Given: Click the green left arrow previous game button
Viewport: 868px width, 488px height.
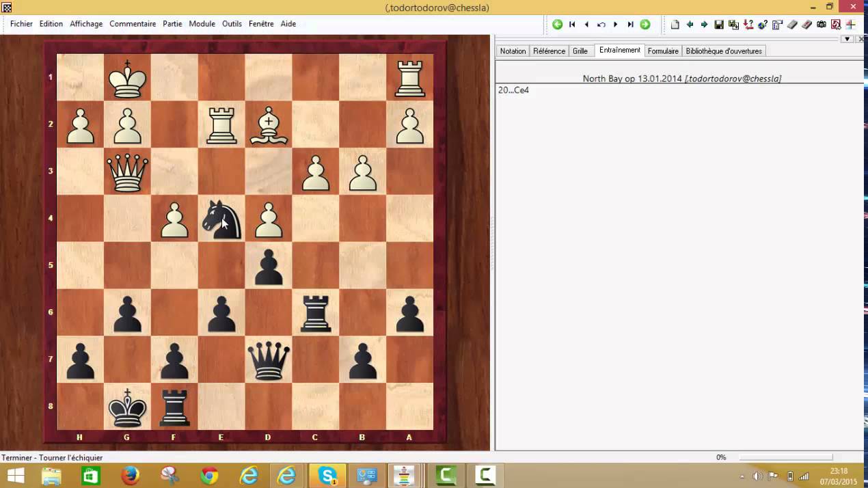Looking at the screenshot, I should tap(557, 25).
